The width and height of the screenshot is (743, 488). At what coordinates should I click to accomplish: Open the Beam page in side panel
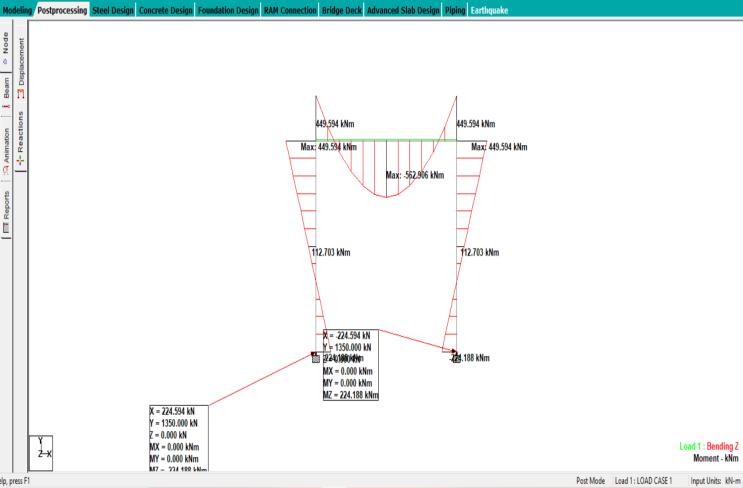[x=6, y=92]
